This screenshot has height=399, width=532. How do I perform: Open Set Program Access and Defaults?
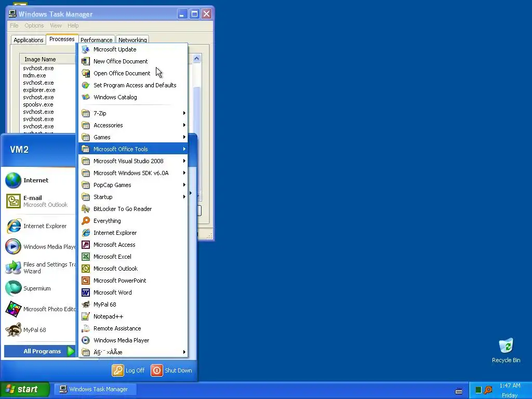coord(132,85)
